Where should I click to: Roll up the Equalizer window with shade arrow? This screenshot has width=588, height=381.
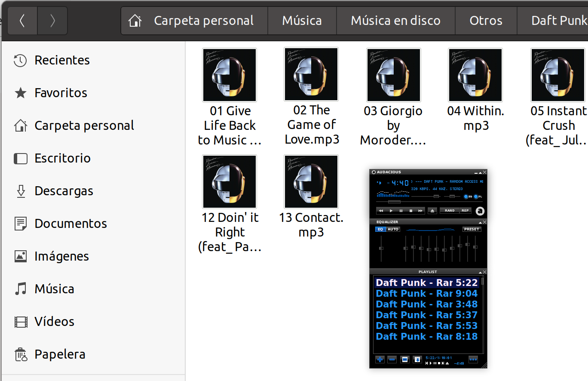[x=480, y=222]
